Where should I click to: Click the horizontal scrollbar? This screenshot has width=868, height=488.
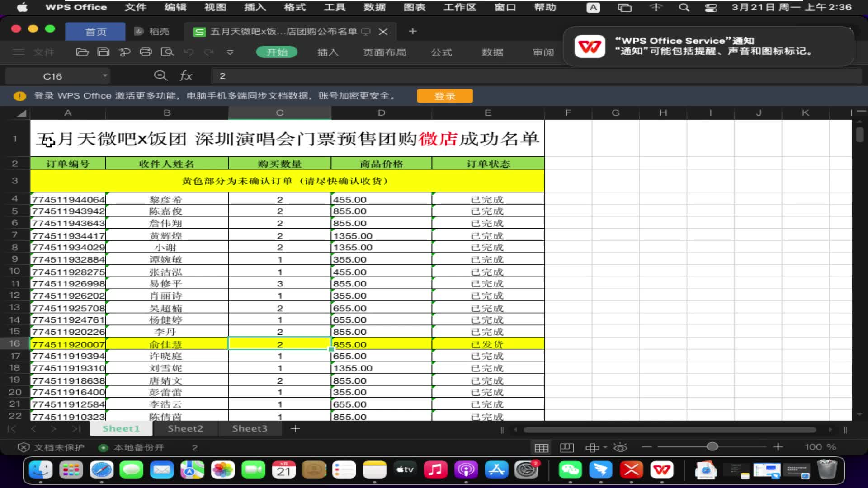point(670,430)
